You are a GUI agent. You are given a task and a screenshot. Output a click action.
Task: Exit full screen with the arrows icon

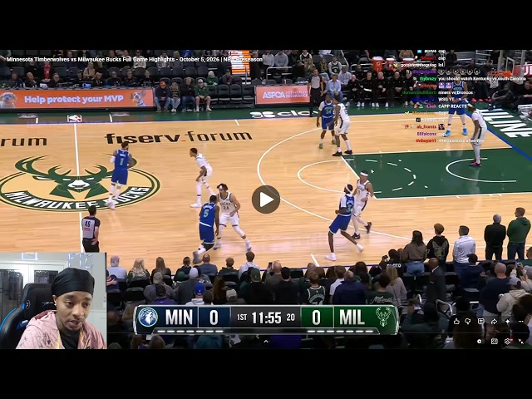click(x=521, y=342)
